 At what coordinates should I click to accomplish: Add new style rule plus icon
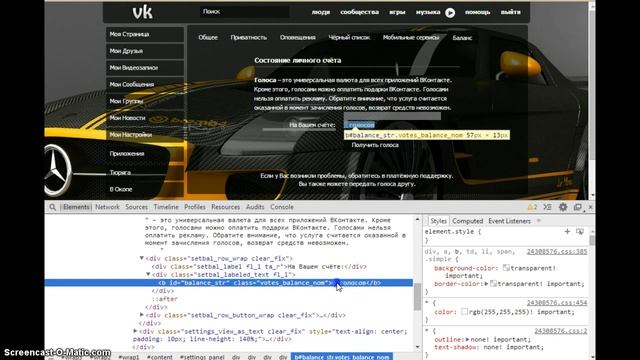[x=567, y=231]
